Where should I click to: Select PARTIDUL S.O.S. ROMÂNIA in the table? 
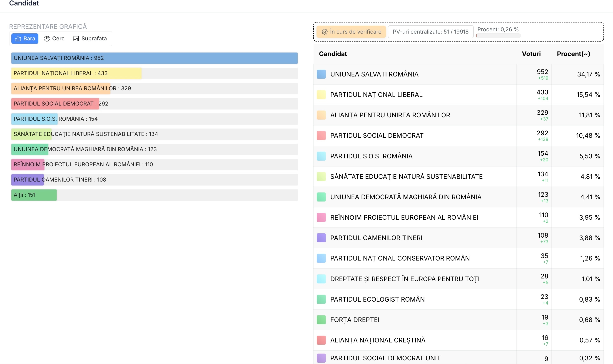(371, 156)
